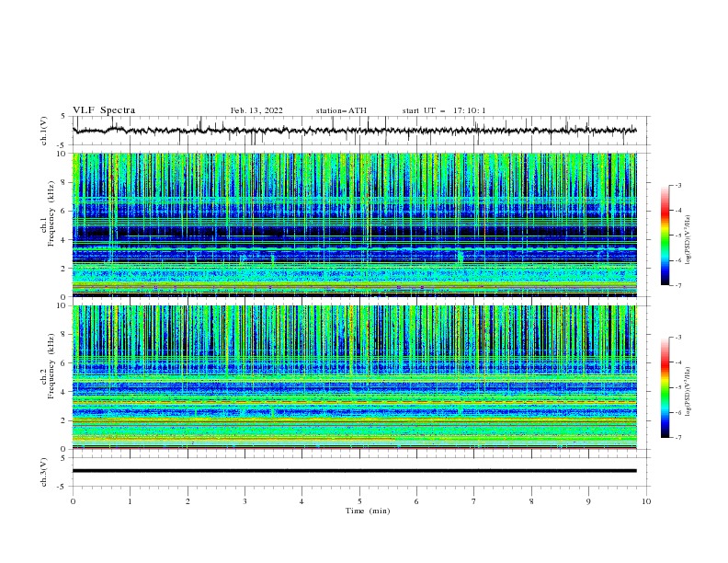This screenshot has width=728, height=563.
Task: Click the "ch.3(V)" axis label
Action: coord(44,472)
